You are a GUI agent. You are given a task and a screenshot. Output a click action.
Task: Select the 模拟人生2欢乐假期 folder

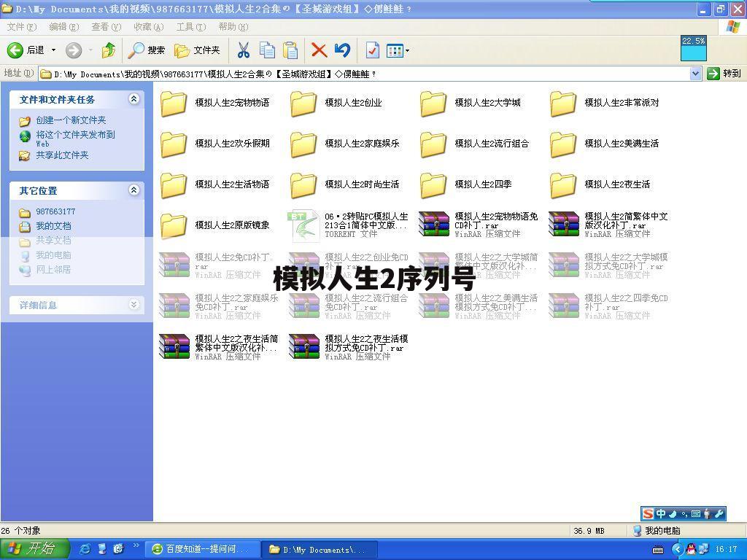[x=215, y=144]
